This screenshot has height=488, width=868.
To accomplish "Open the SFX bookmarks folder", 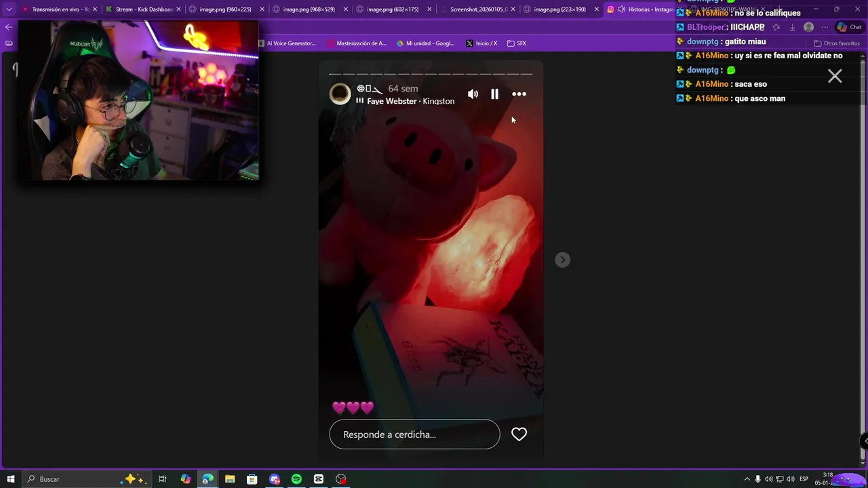I will (517, 43).
